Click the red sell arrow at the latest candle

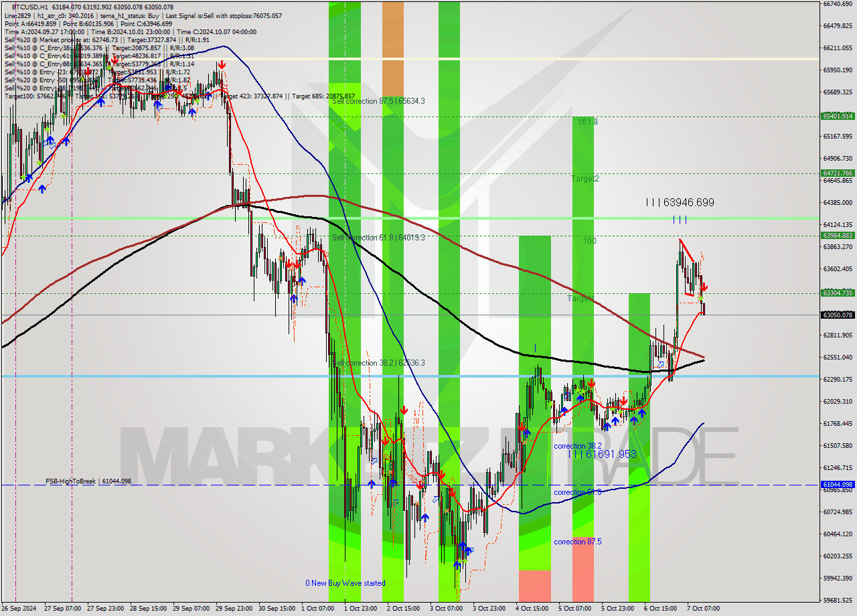point(704,287)
